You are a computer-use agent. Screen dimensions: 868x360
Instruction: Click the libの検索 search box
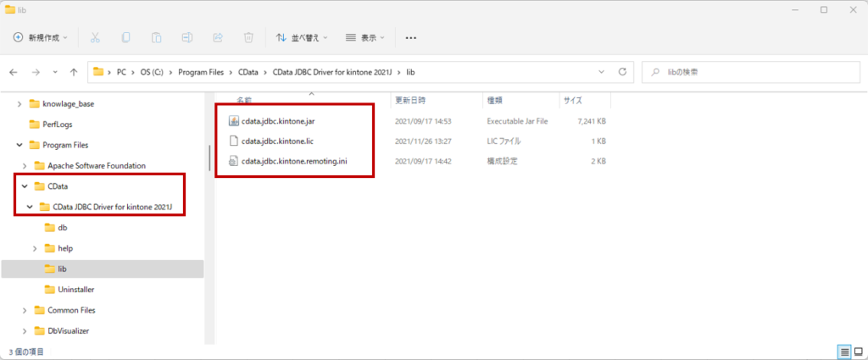pyautogui.click(x=749, y=72)
